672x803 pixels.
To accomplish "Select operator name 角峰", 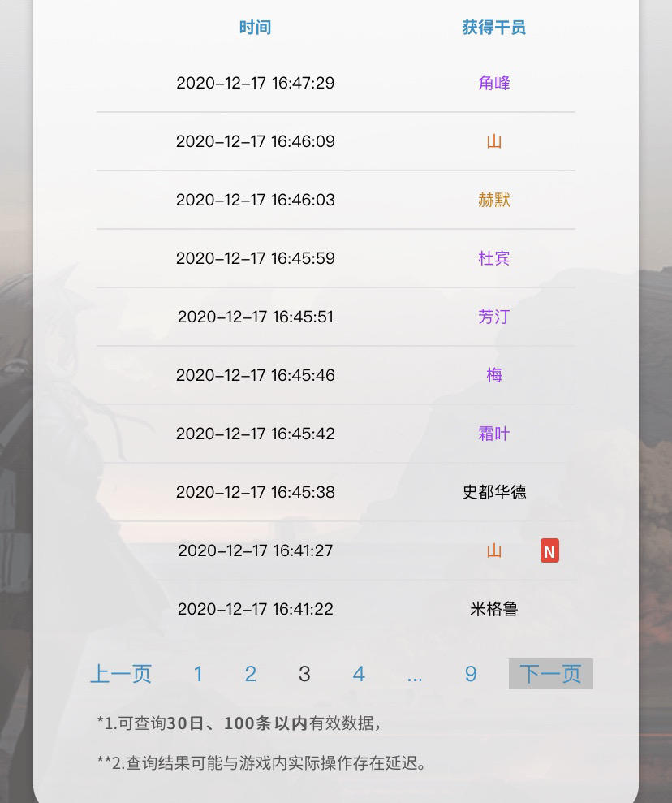I will (493, 83).
